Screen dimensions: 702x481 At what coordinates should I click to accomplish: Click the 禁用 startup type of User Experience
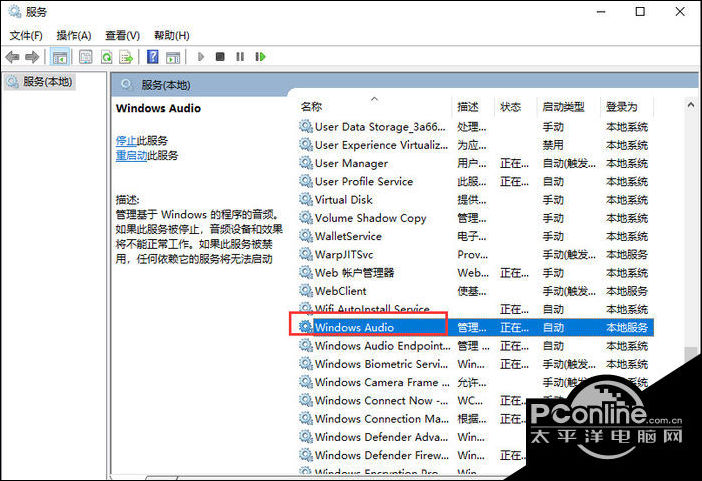(x=553, y=145)
